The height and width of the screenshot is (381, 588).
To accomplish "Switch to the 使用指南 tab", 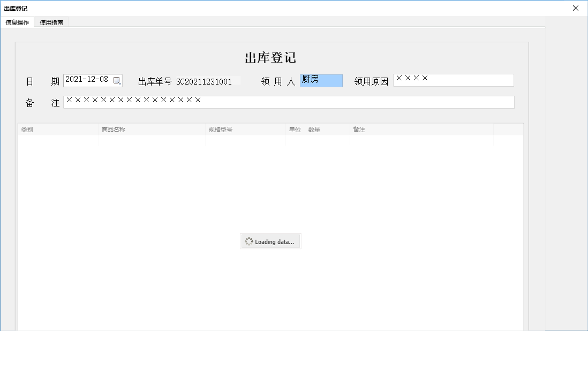I will coord(51,22).
